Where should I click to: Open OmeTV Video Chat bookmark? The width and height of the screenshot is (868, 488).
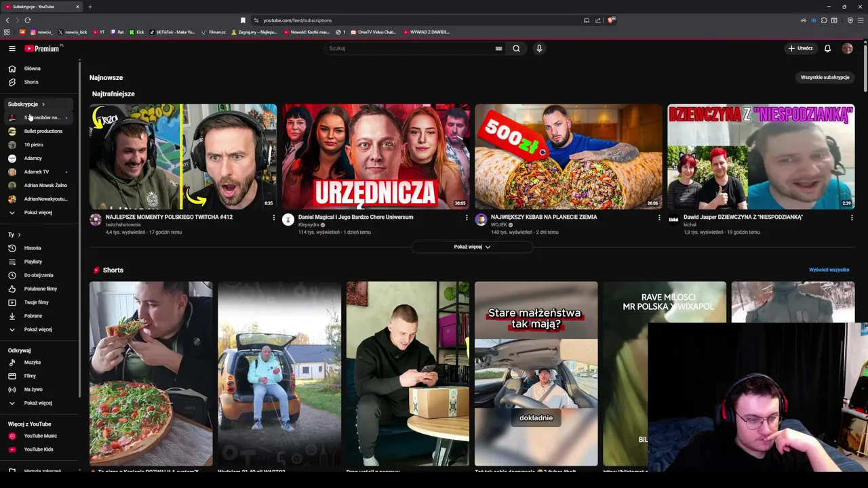(373, 32)
